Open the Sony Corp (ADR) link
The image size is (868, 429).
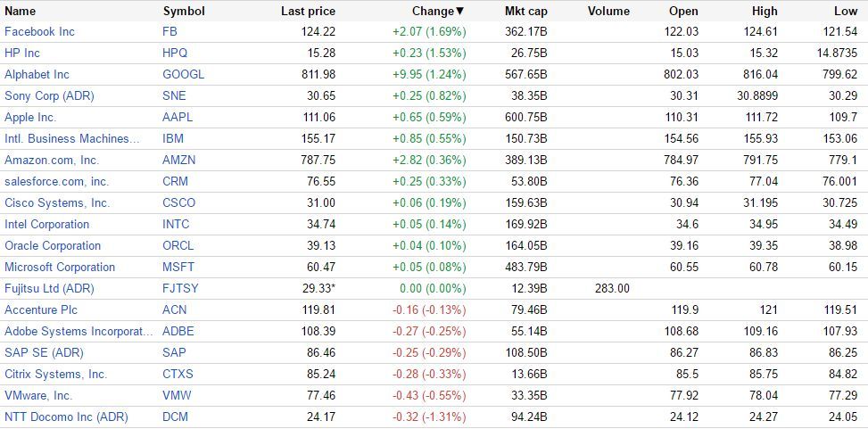49,95
